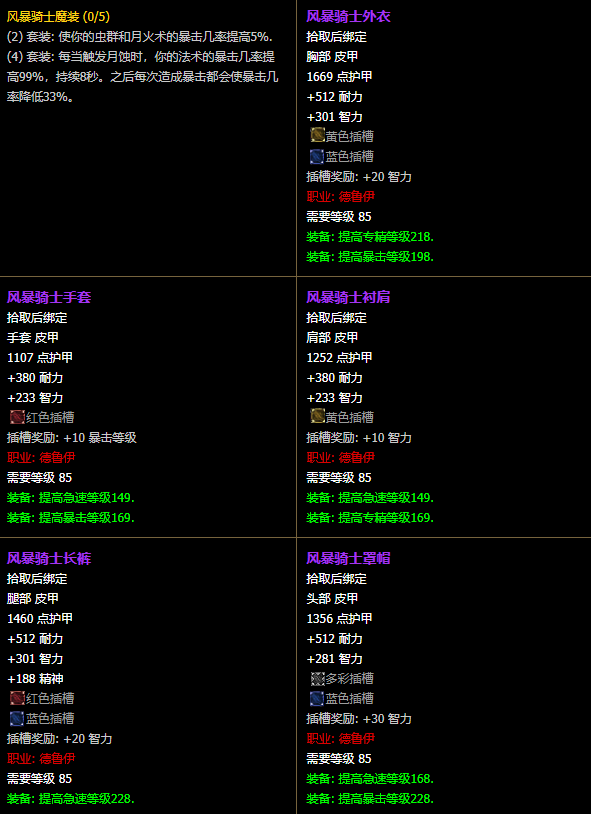Open the 风暴骑士手套 item title
The width and height of the screenshot is (591, 814).
[49, 297]
